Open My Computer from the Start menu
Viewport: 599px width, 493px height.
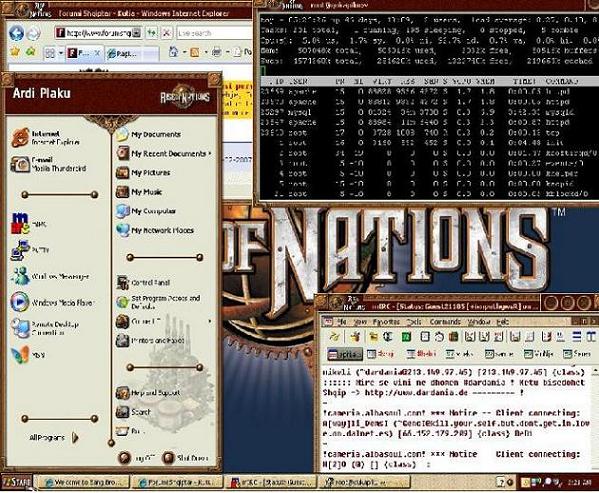click(x=146, y=211)
